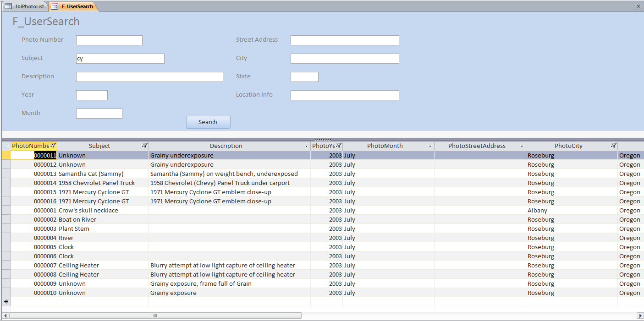The height and width of the screenshot is (321, 644).
Task: Expand the PhotoStreetAddress column dropdown arrow
Action: (522, 146)
